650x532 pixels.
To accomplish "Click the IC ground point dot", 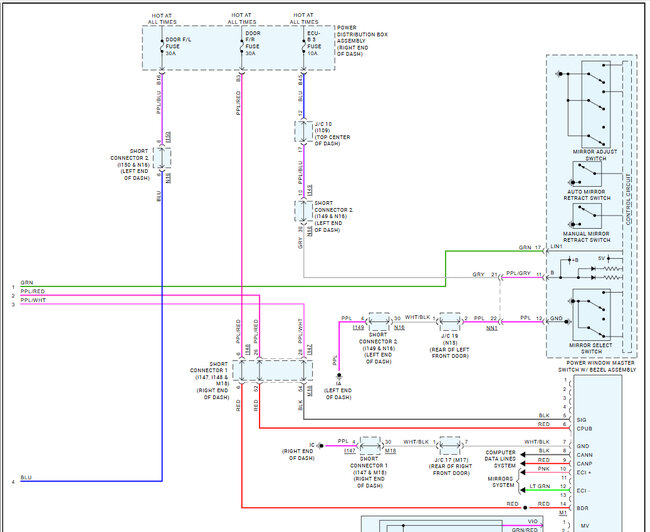I will [x=321, y=444].
